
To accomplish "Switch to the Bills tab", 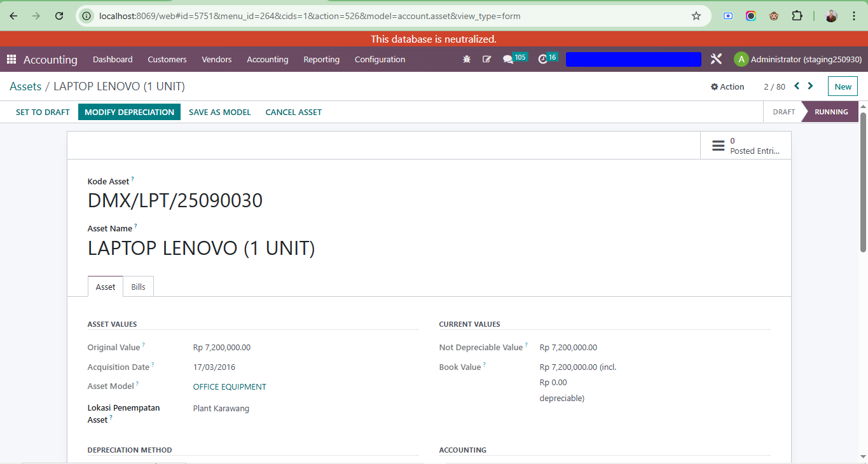I will (x=138, y=287).
